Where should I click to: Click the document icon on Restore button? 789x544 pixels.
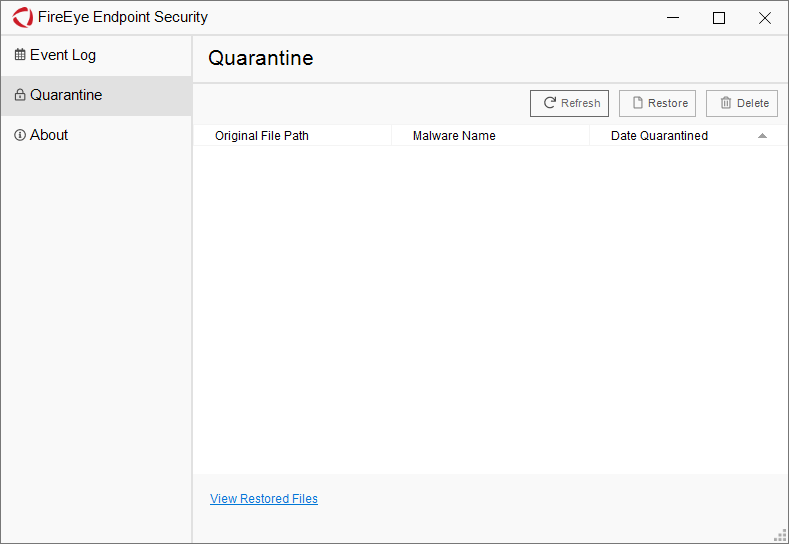coord(637,103)
